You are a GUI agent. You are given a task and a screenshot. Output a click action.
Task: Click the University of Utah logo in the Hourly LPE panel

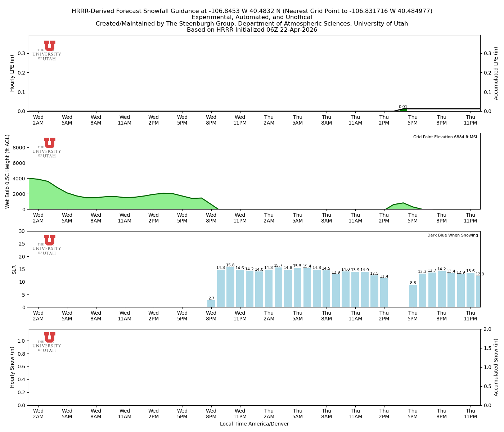pyautogui.click(x=47, y=50)
